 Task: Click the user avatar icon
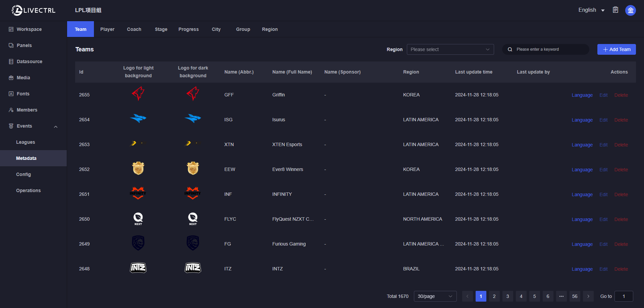(630, 10)
